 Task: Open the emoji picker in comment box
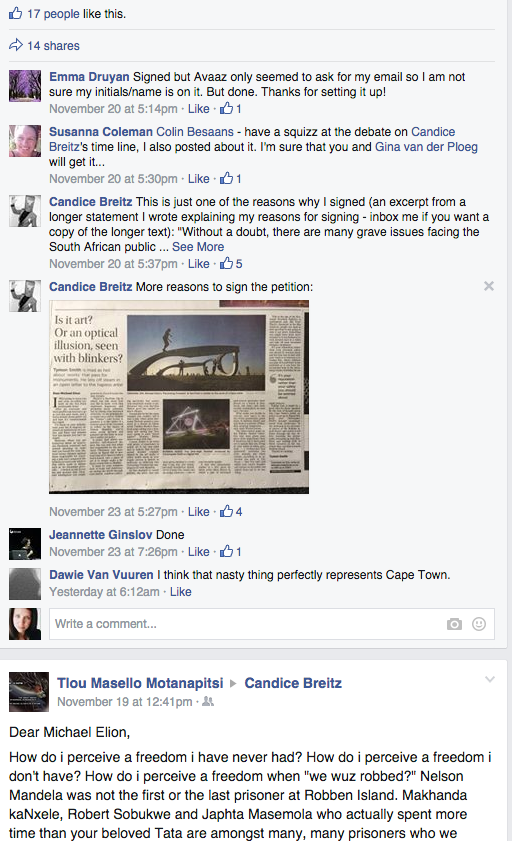click(x=479, y=624)
